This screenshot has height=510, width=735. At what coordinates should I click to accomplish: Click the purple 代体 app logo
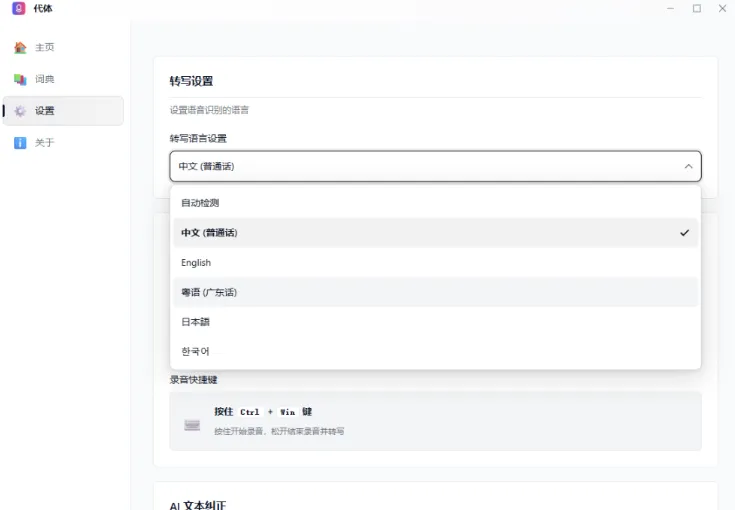[18, 8]
